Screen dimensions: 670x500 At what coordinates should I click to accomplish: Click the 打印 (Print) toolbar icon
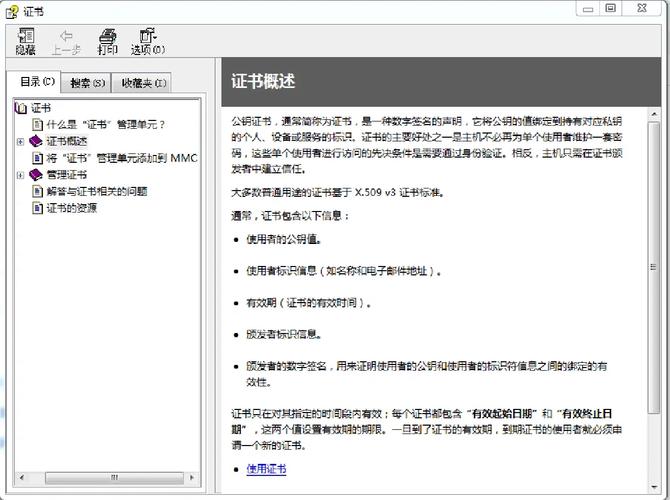click(108, 41)
